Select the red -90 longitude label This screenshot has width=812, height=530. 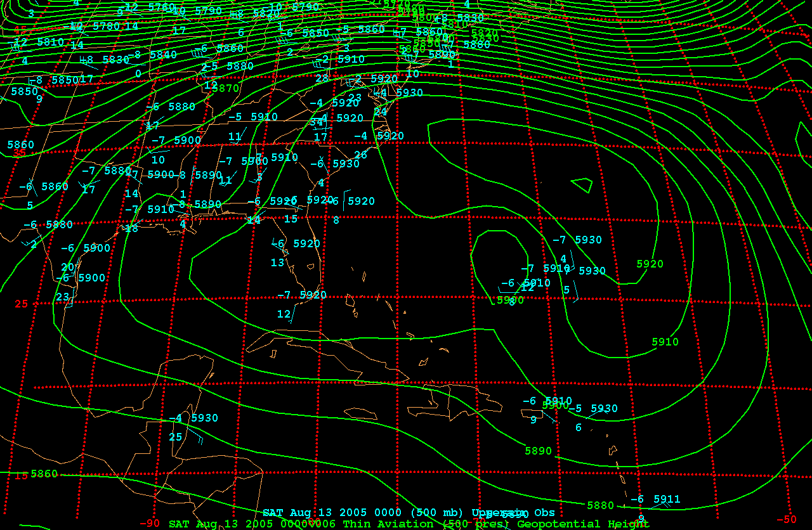tap(149, 523)
